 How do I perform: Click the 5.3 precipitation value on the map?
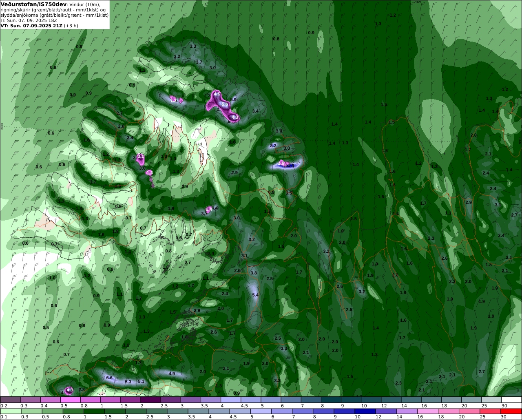128,382
